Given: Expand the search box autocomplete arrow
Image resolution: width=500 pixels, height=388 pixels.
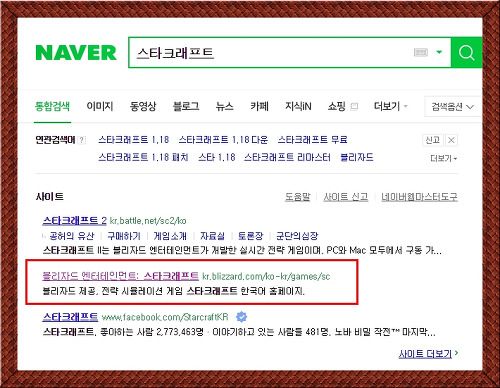Looking at the screenshot, I should pyautogui.click(x=439, y=52).
